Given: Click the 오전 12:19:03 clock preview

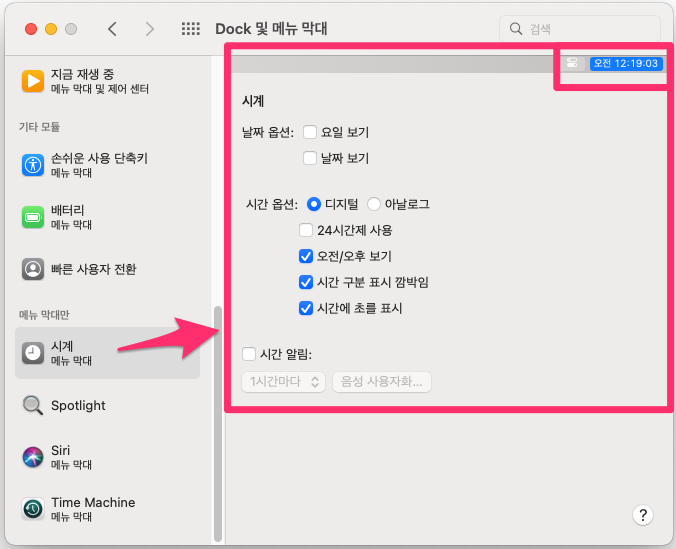Looking at the screenshot, I should [x=626, y=63].
